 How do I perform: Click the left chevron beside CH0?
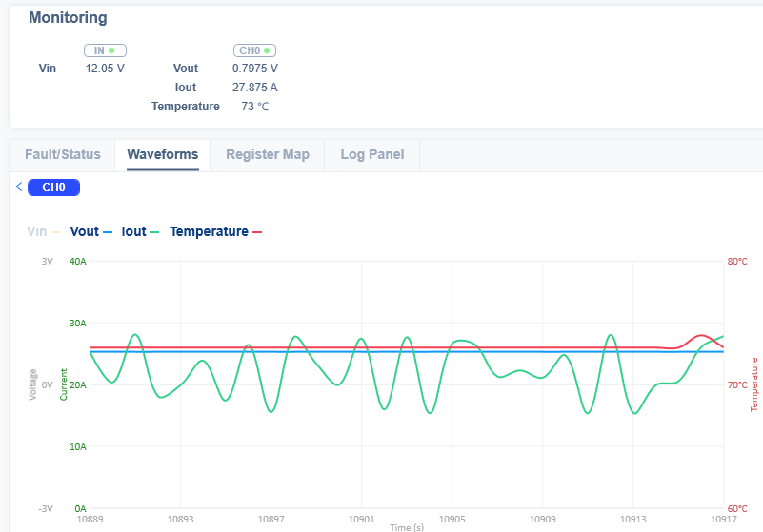click(x=19, y=187)
